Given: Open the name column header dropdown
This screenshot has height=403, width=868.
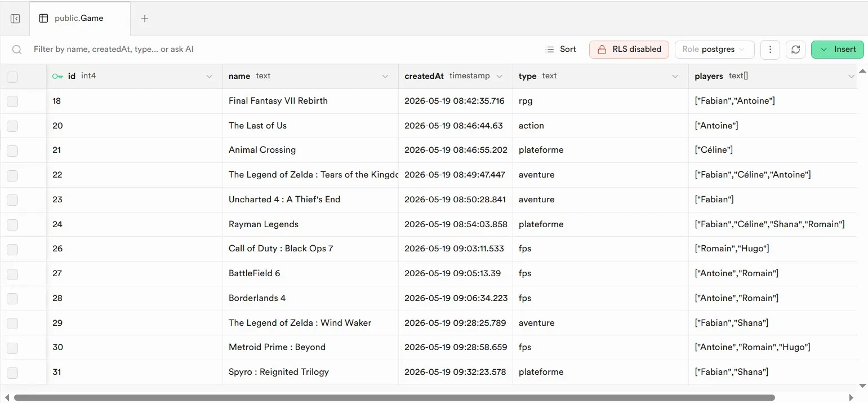Looking at the screenshot, I should [x=385, y=76].
